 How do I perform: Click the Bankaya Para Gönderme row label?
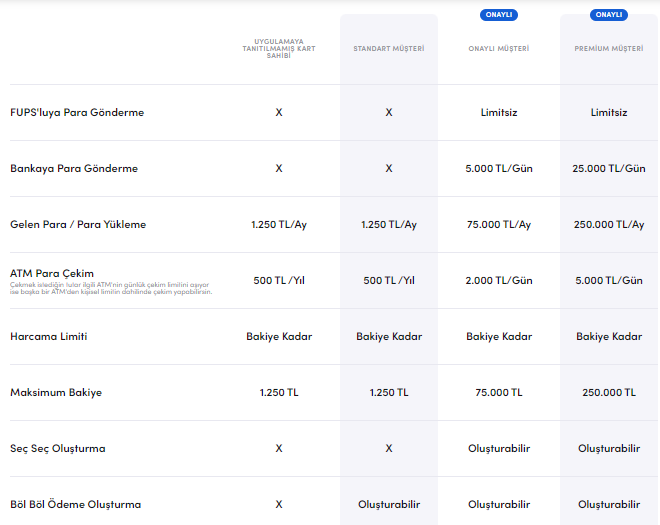[x=74, y=169]
